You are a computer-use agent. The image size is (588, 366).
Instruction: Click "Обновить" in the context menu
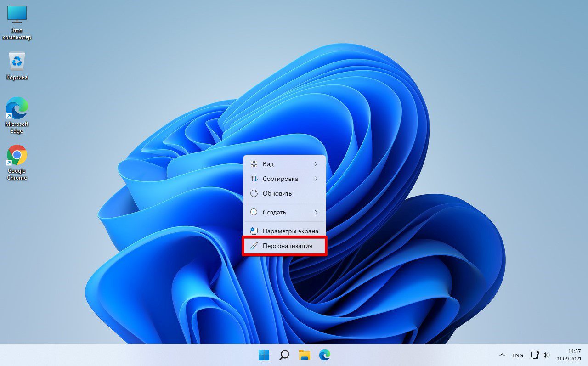pos(284,193)
